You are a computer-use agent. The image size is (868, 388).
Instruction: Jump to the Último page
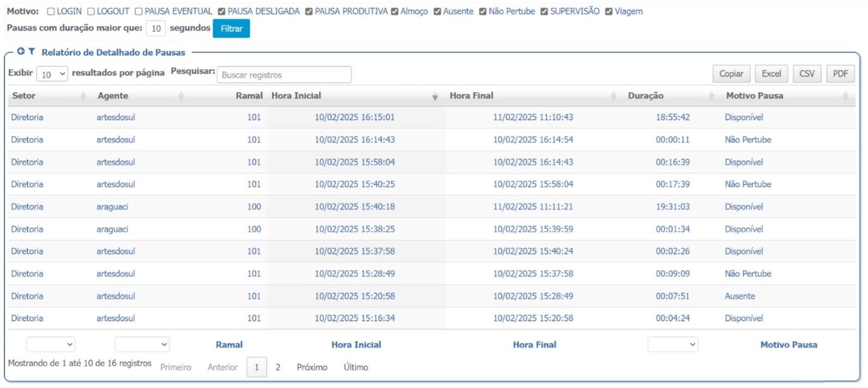point(356,367)
